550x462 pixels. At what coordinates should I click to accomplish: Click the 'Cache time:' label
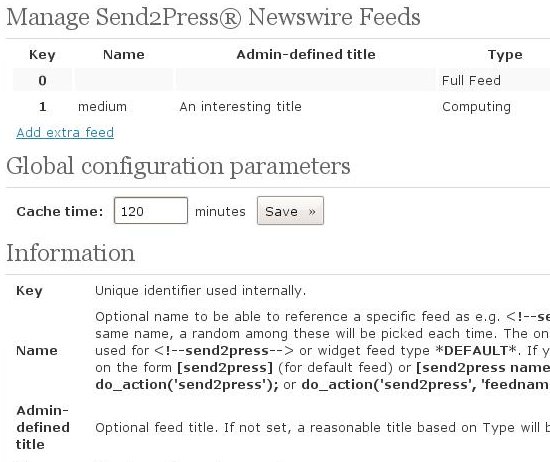pos(60,211)
